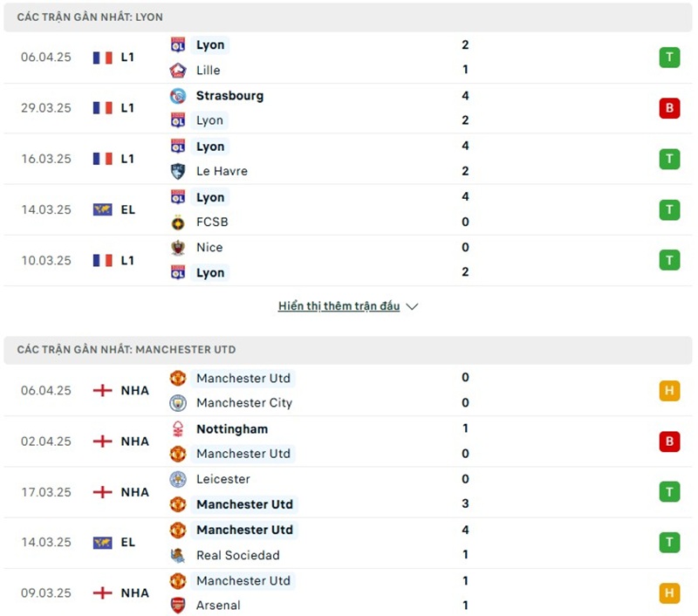Click the Nottingham Forest logo
Viewport: 698px width, 616px height.
pos(178,429)
